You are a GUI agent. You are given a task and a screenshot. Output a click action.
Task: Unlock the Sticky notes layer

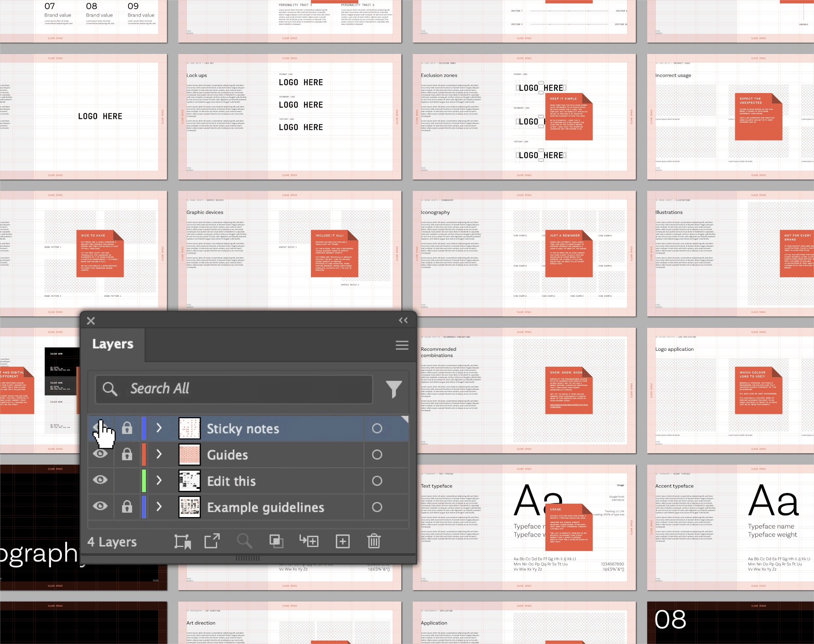coord(127,428)
